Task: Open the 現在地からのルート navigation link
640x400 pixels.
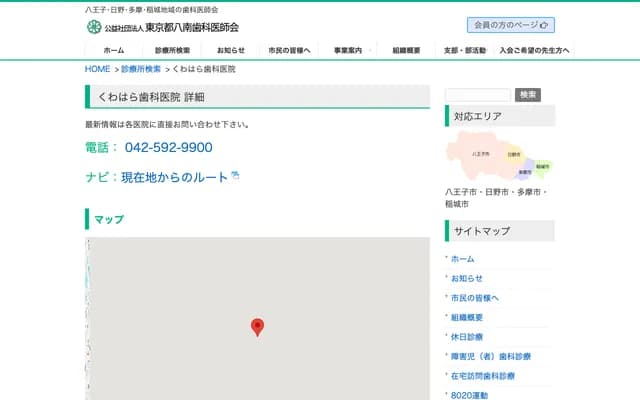Action: [175, 177]
